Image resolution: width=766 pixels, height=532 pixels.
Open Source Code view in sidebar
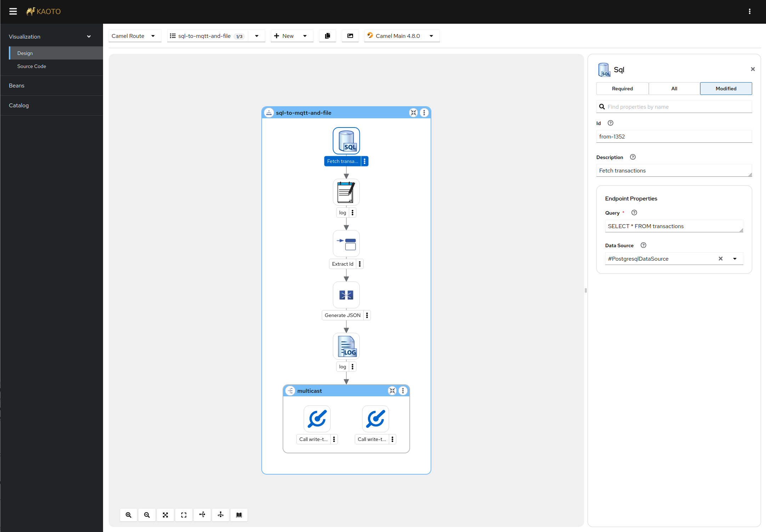(32, 66)
